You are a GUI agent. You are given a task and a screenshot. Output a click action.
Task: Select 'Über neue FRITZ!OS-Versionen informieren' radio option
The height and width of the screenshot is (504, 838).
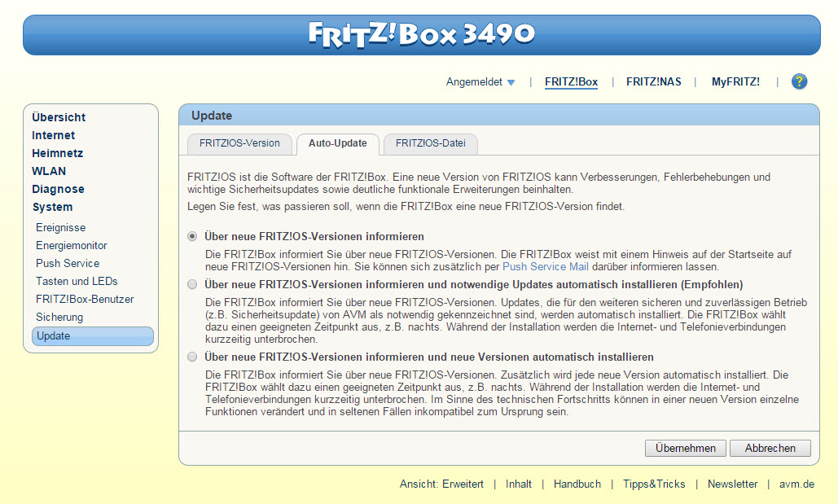click(x=192, y=236)
